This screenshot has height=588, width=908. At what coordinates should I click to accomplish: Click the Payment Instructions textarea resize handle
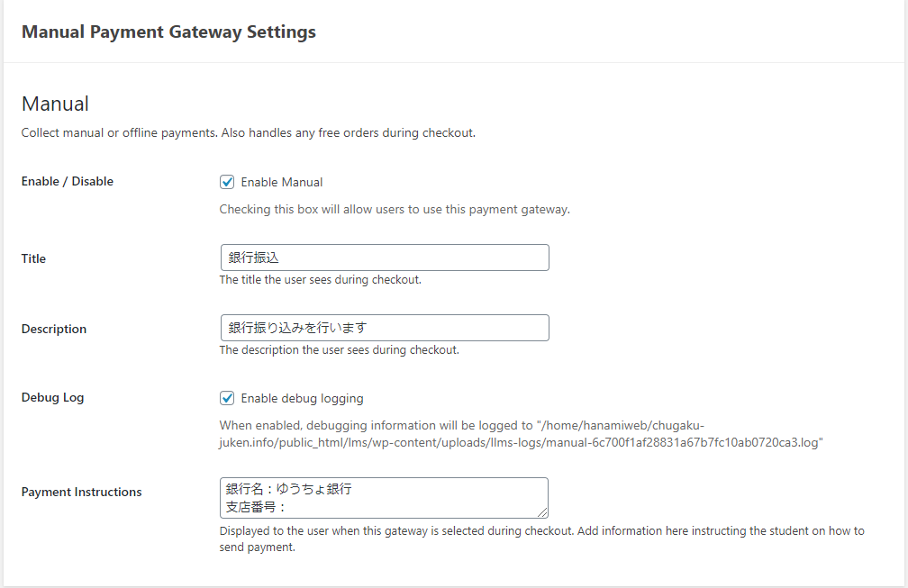tap(542, 512)
